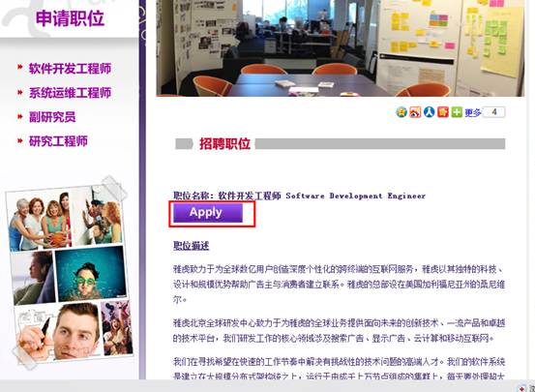This screenshot has width=535, height=392.
Task: Click the office photo banner
Action: tap(341, 47)
